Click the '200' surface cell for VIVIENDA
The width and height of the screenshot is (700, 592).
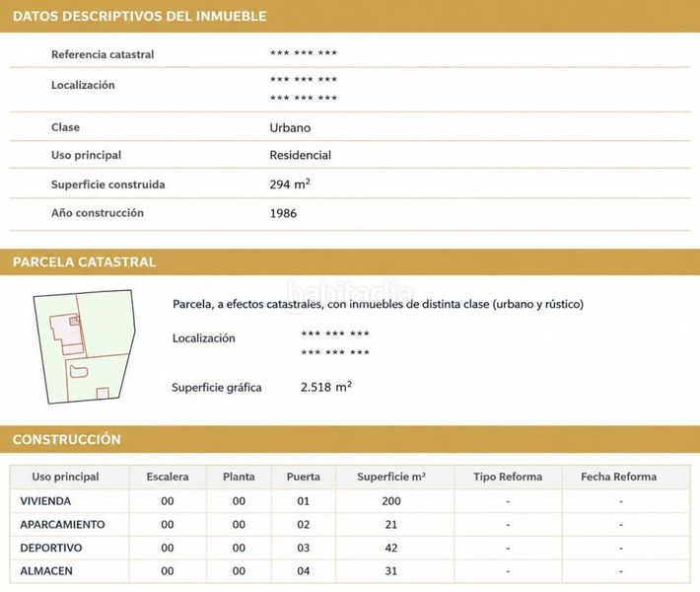coord(391,501)
